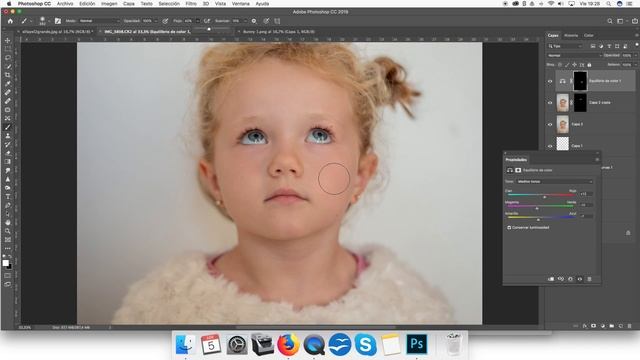Click the Cian-Rojo value field
This screenshot has width=640, height=360.
pos(586,194)
